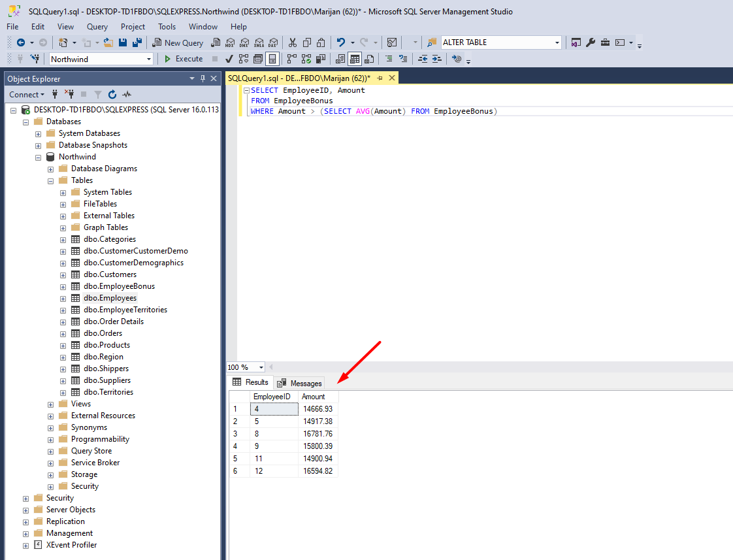Open the Activity Monitor icon

[x=392, y=42]
